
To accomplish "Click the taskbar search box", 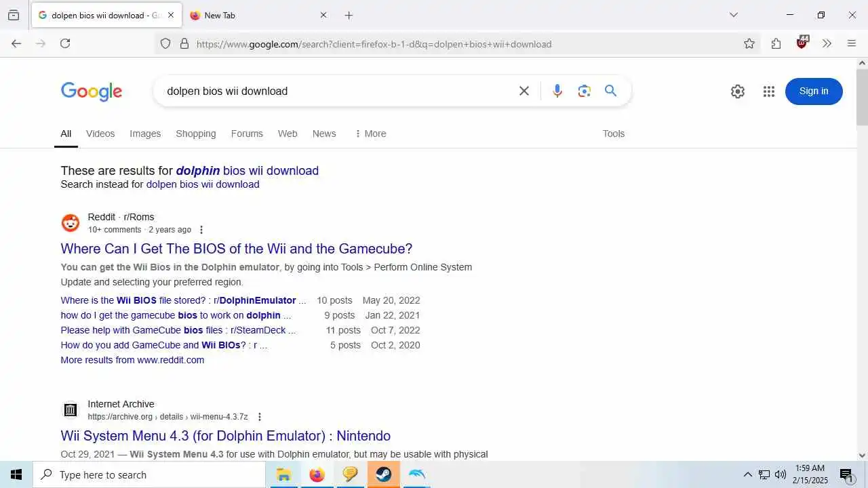I will [149, 474].
